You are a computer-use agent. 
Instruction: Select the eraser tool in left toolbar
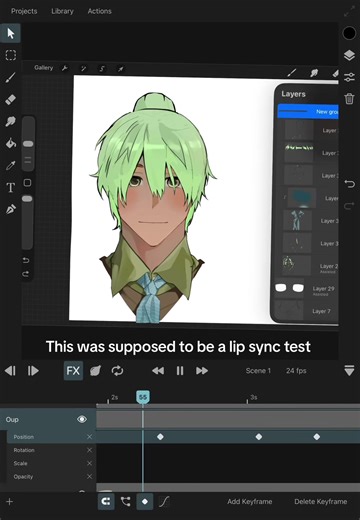tap(11, 99)
